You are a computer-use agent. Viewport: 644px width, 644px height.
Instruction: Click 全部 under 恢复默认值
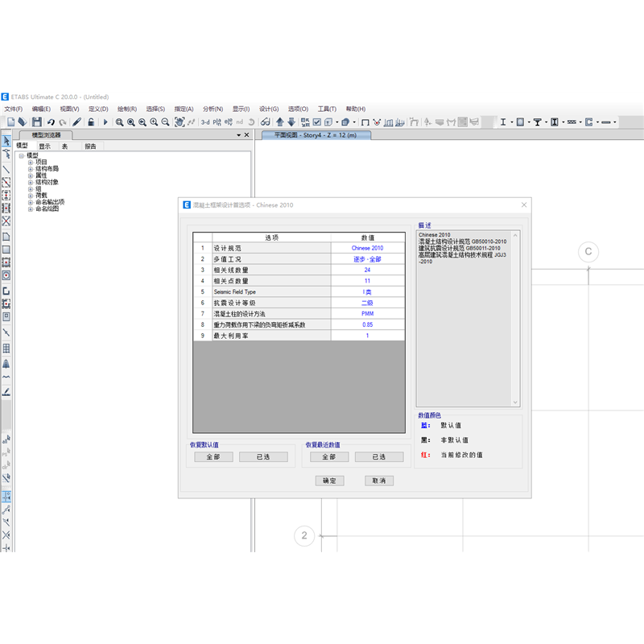point(213,456)
